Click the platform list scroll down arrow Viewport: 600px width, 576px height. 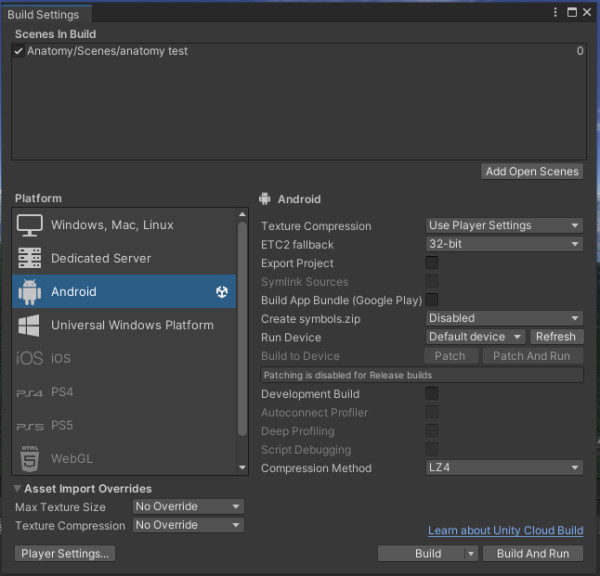click(242, 468)
